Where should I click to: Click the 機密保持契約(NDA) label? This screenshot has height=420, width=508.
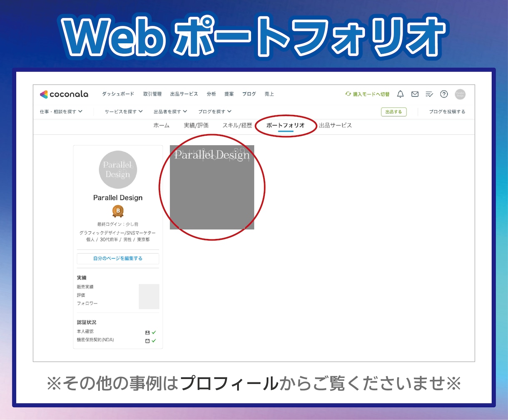point(95,340)
